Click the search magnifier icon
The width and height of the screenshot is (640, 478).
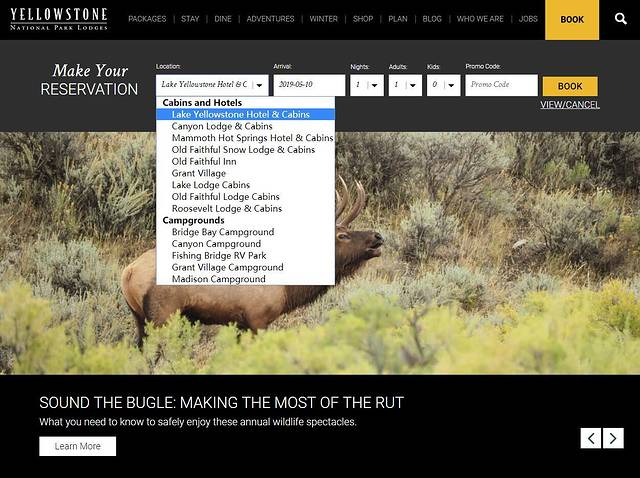point(620,19)
